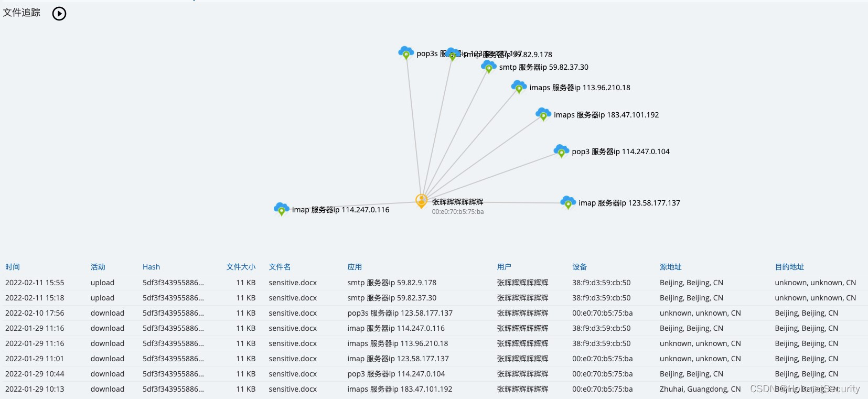Click hash value in 15:18 row
Image resolution: width=868 pixels, height=399 pixels.
click(173, 298)
